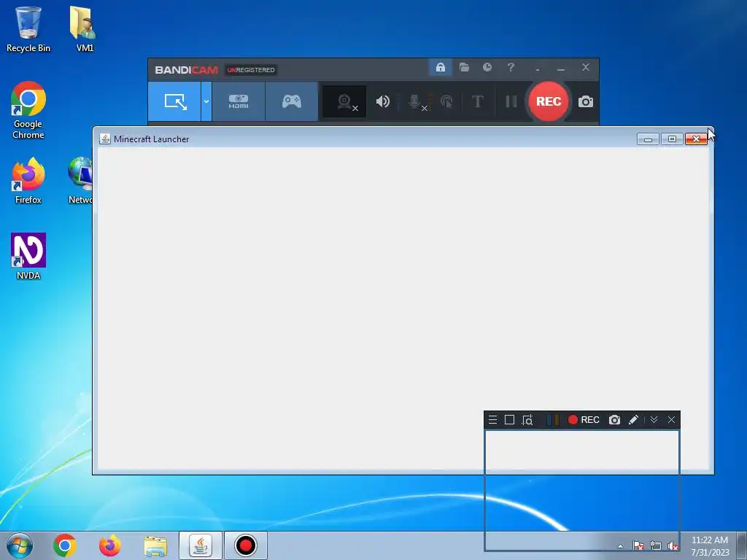Collapse overlay toolbar with double chevron
The image size is (747, 560).
point(654,419)
